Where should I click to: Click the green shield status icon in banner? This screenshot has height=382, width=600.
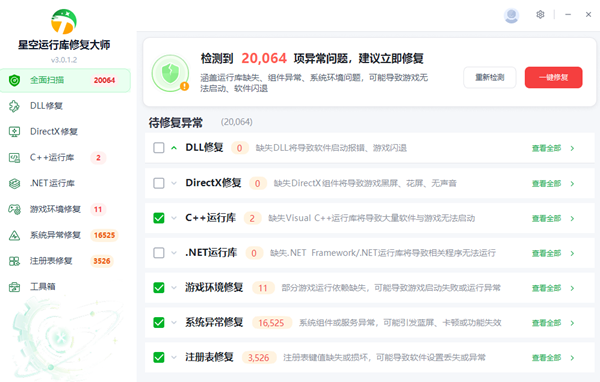coord(170,73)
